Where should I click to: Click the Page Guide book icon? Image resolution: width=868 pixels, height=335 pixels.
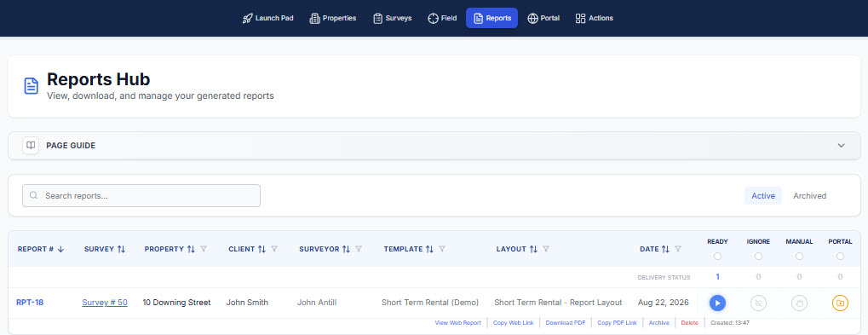[31, 145]
